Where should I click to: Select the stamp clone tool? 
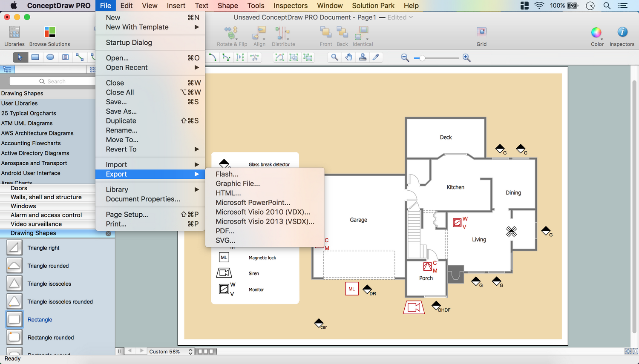[363, 57]
